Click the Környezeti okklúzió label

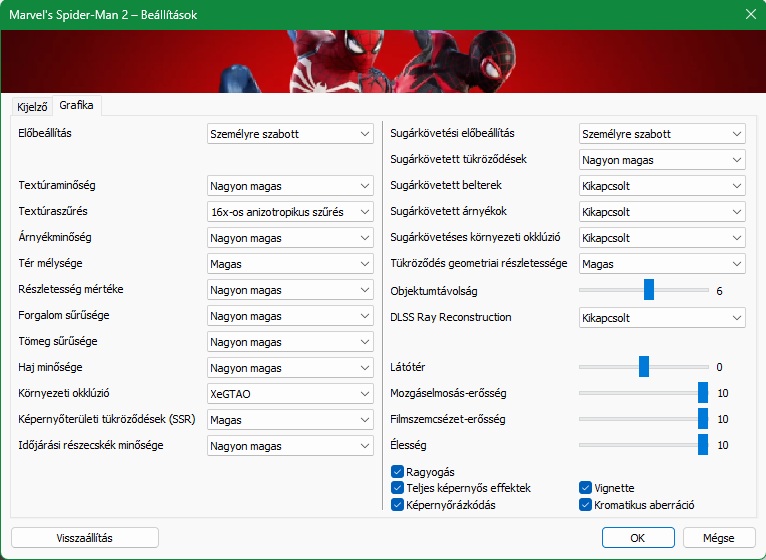(64, 393)
